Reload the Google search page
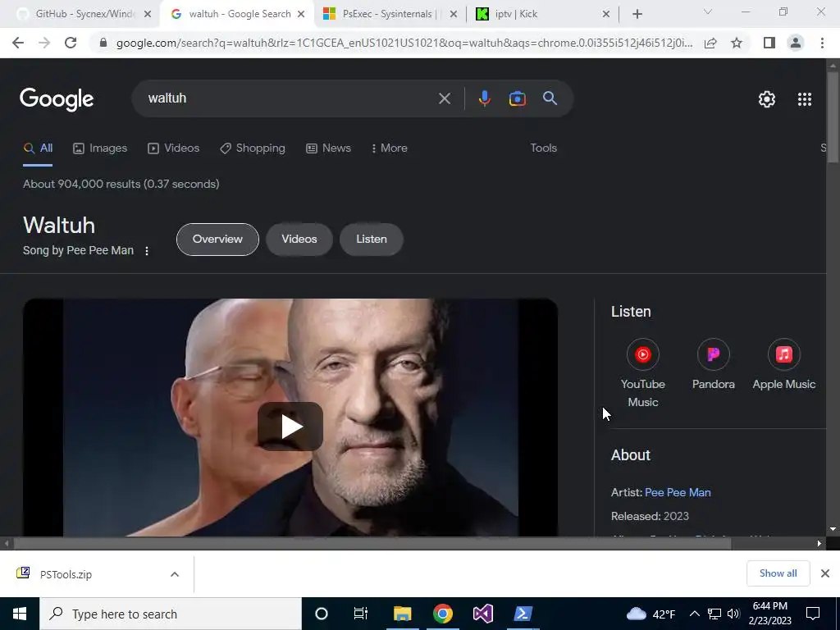Screen dimensions: 840x630 click(71, 43)
